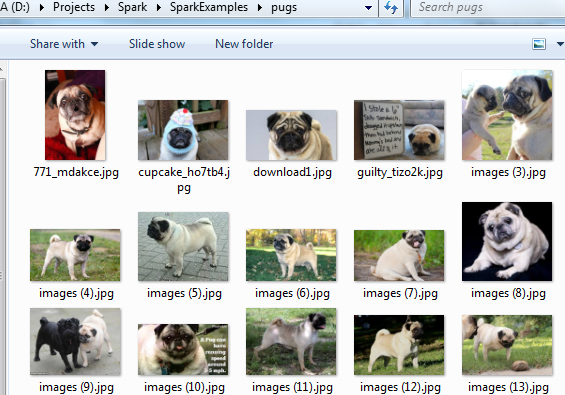Open the Share with dropdown
This screenshot has width=565, height=395.
(x=64, y=44)
